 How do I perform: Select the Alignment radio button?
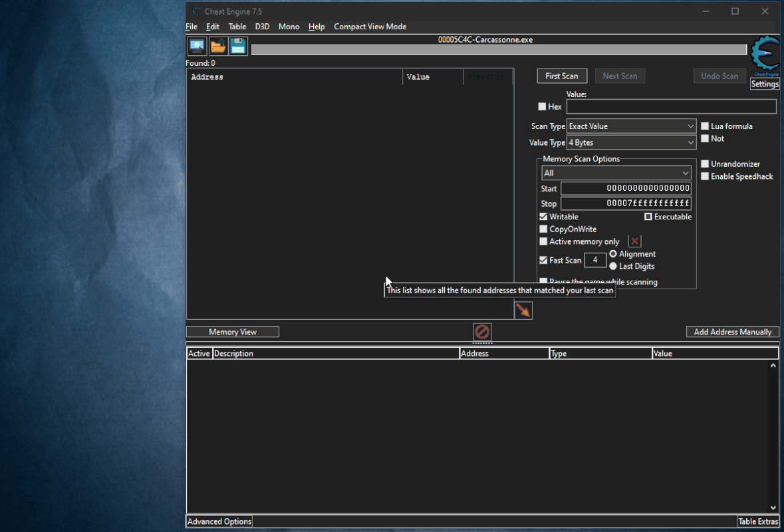point(613,254)
